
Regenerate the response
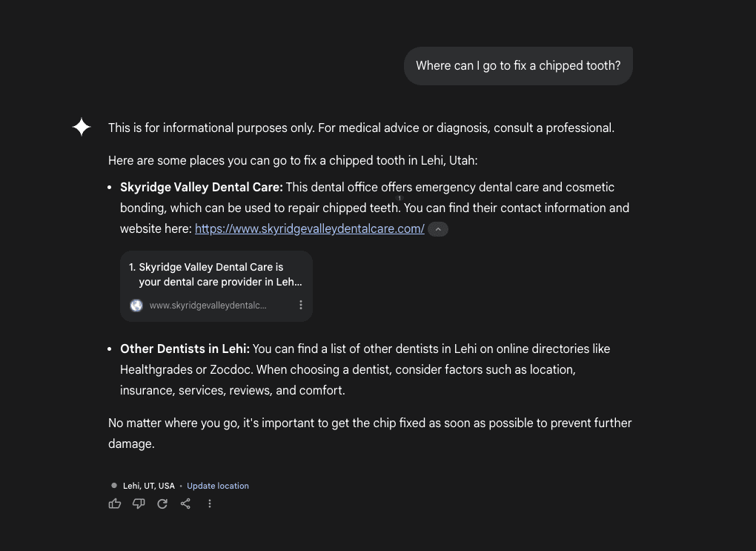click(162, 504)
